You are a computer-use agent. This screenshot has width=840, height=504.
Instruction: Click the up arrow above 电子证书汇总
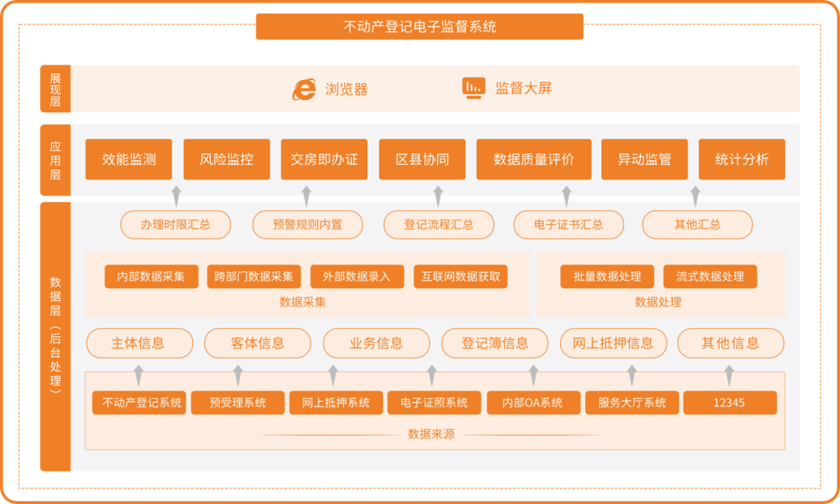pos(567,197)
